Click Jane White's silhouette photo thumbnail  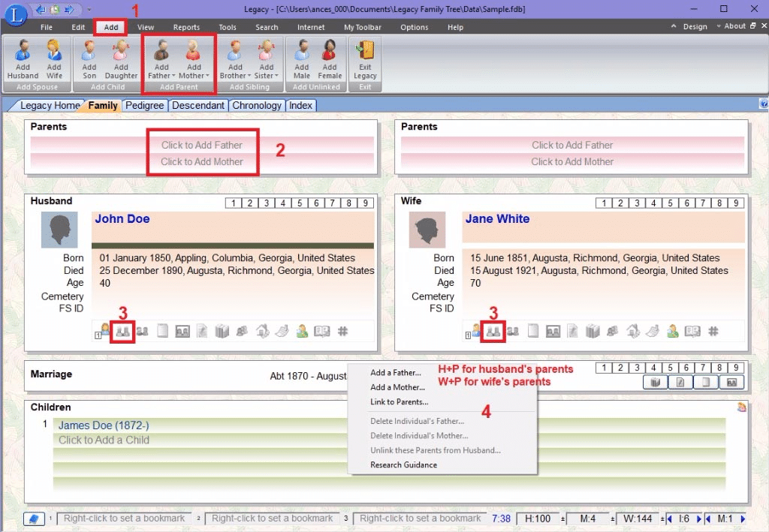coord(427,230)
